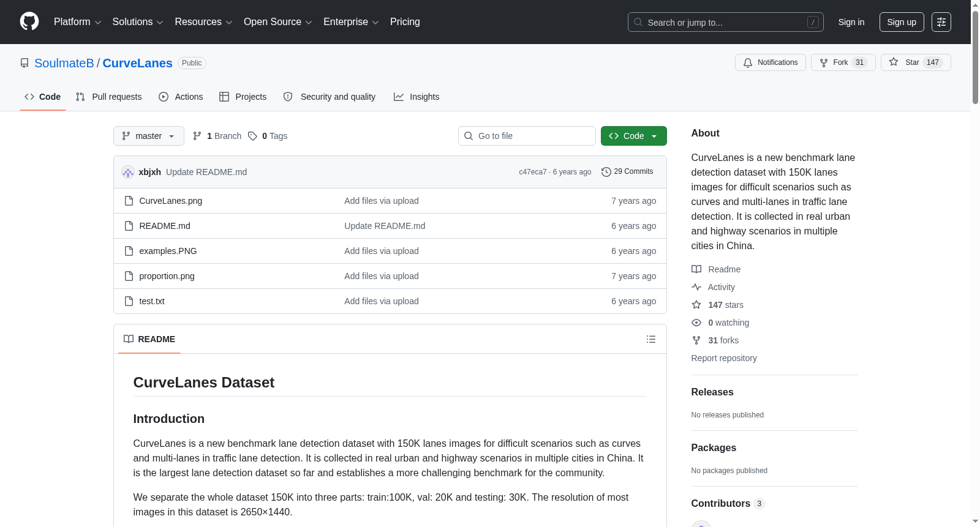This screenshot has height=527, width=980.
Task: Click xbjxh's avatar in the commit bar
Action: [x=128, y=172]
